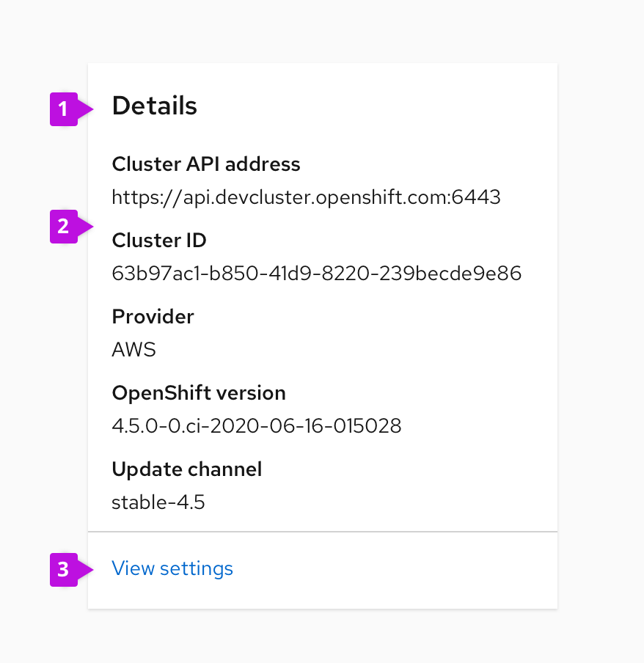This screenshot has height=663, width=644.
Task: Select the Details card heading
Action: pyautogui.click(x=154, y=106)
